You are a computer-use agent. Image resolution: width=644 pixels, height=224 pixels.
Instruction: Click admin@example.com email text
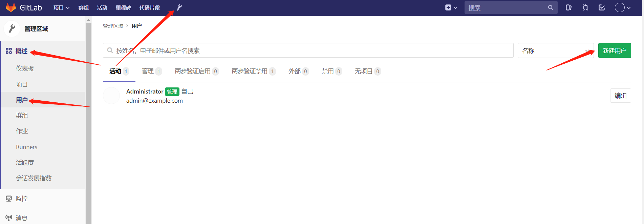[154, 101]
